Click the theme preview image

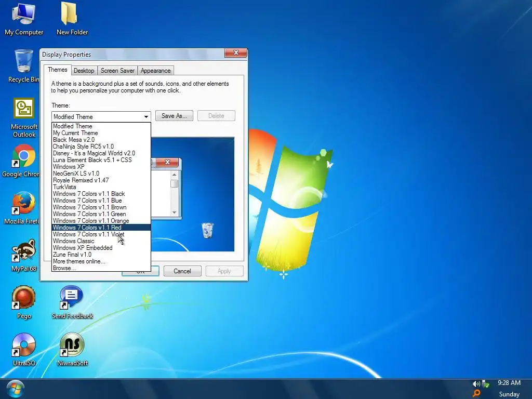click(193, 194)
